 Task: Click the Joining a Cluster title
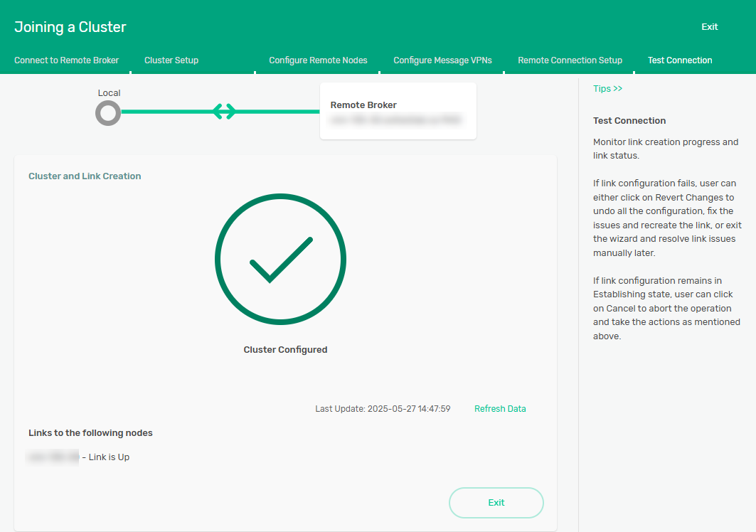[70, 28]
